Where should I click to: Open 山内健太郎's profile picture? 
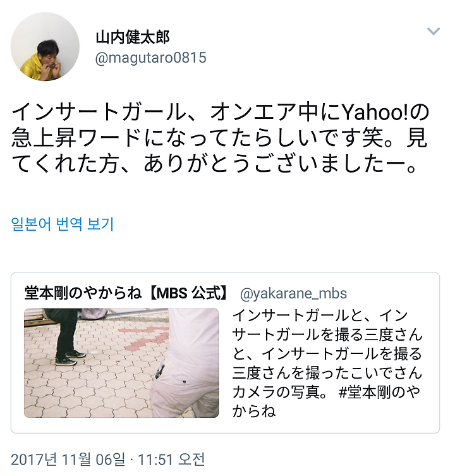(x=45, y=46)
